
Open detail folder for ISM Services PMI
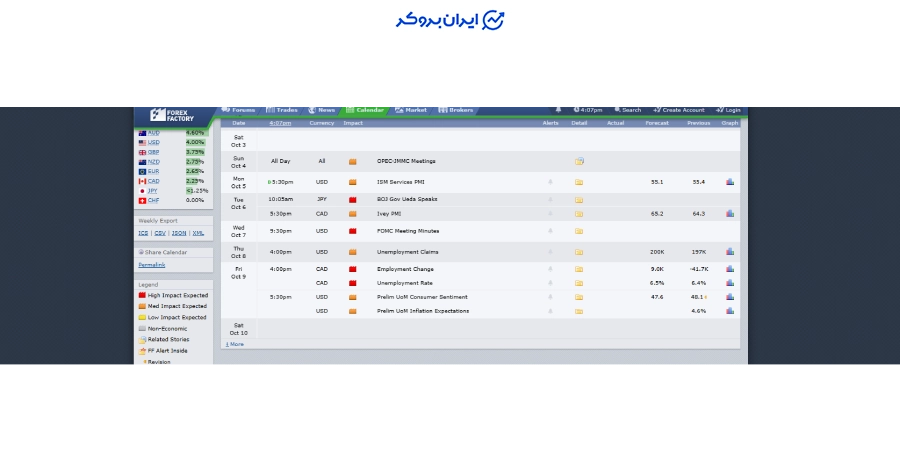(579, 182)
